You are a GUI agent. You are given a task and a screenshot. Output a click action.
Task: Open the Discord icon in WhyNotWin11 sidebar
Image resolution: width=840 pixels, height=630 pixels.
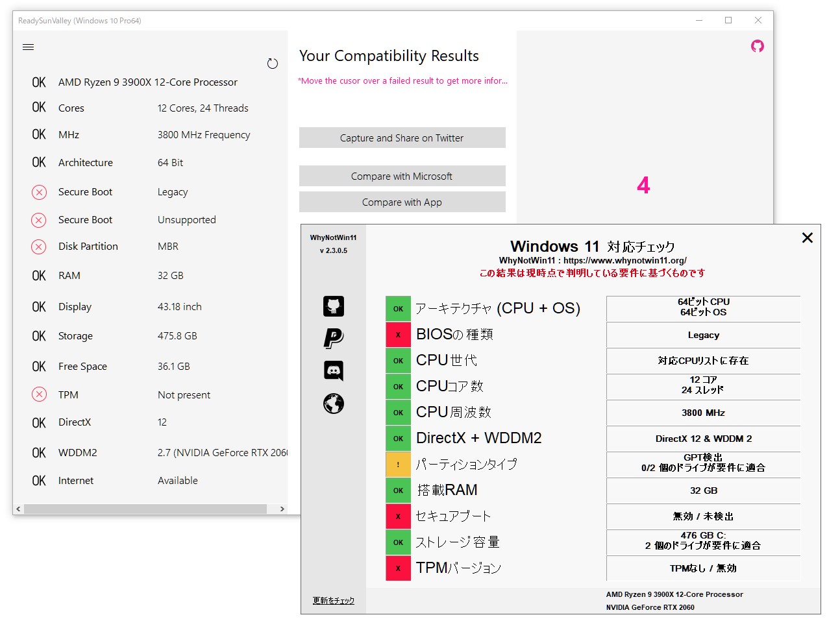click(334, 370)
